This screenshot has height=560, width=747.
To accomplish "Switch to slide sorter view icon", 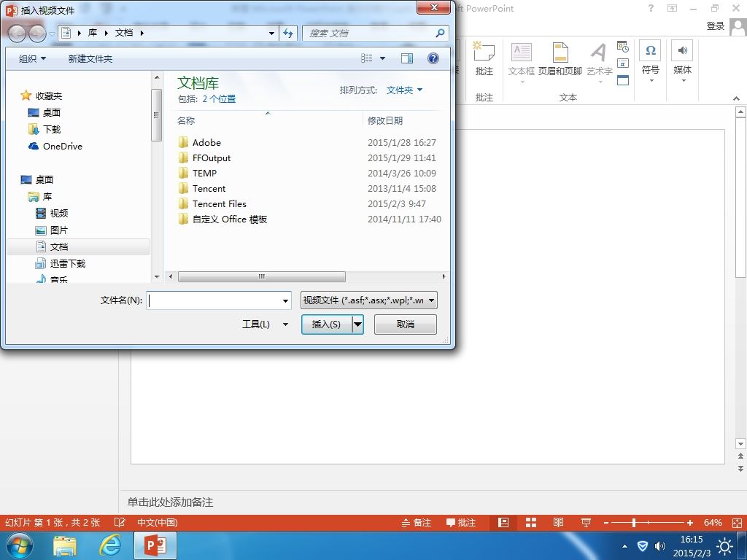I will (x=531, y=522).
